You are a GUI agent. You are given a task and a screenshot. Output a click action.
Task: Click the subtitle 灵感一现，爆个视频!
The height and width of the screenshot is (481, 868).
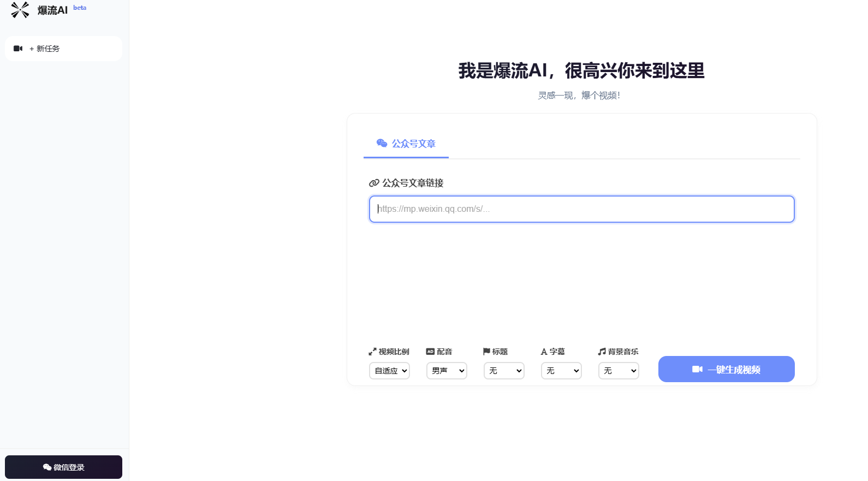pos(579,96)
